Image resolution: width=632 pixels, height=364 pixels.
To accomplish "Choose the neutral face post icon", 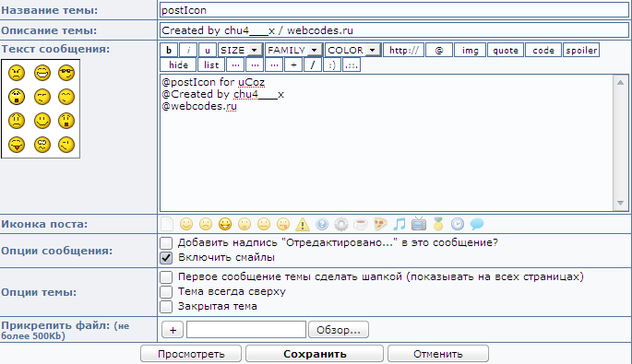I will coord(264,224).
